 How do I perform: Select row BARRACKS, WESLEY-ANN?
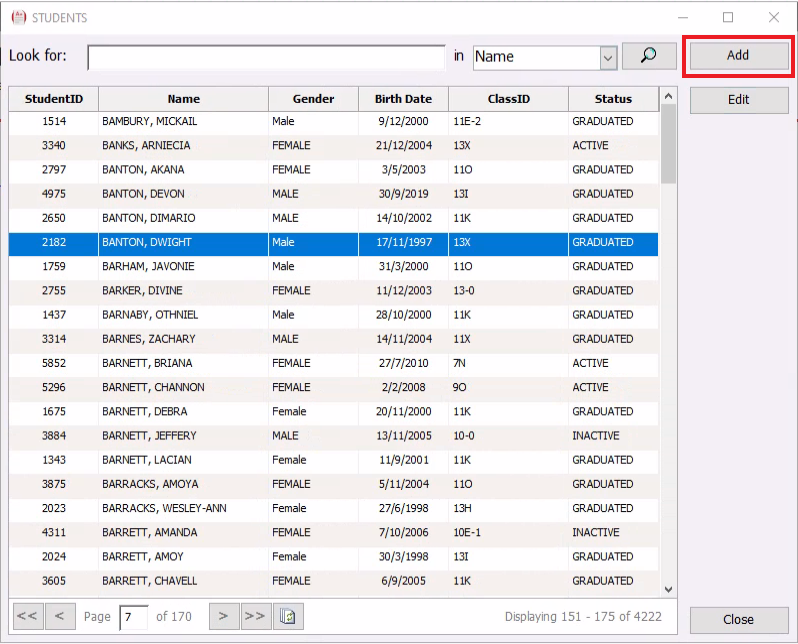click(333, 509)
